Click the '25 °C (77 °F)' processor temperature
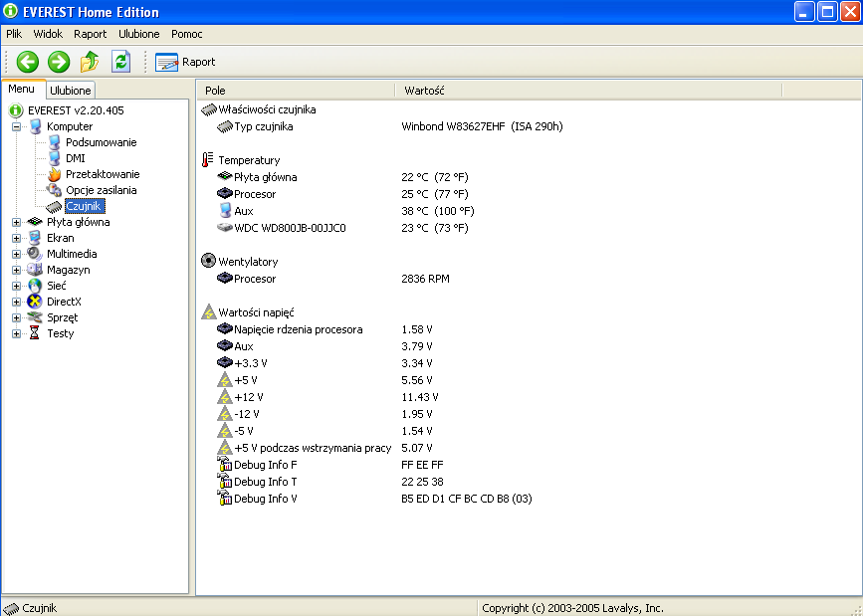The image size is (863, 616). pyautogui.click(x=435, y=195)
